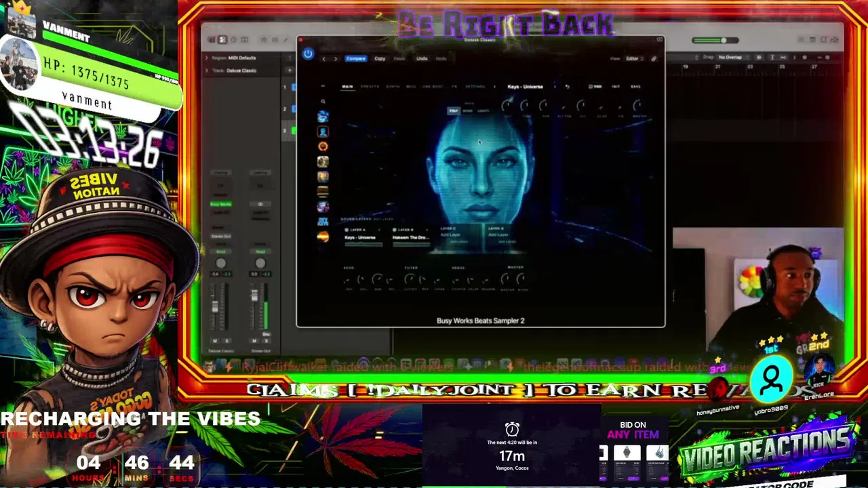The width and height of the screenshot is (868, 488).
Task: Toggle Layer A on or off
Action: pos(347,230)
